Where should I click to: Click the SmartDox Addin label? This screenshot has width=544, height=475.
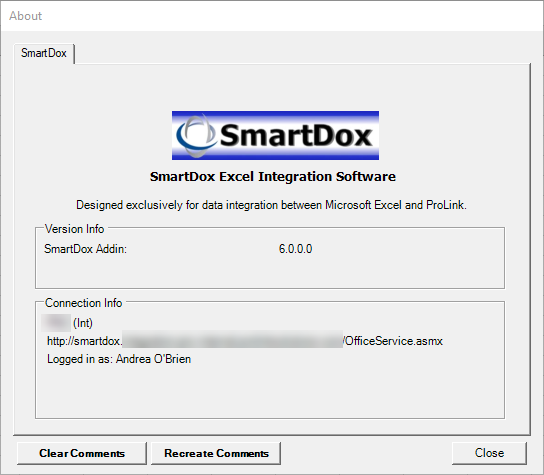(x=85, y=249)
